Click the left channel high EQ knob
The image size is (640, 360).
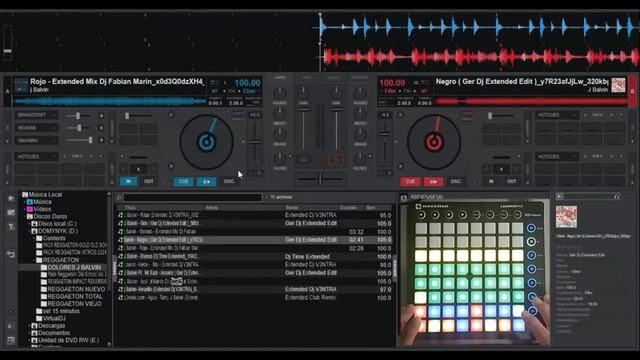pyautogui.click(x=280, y=93)
